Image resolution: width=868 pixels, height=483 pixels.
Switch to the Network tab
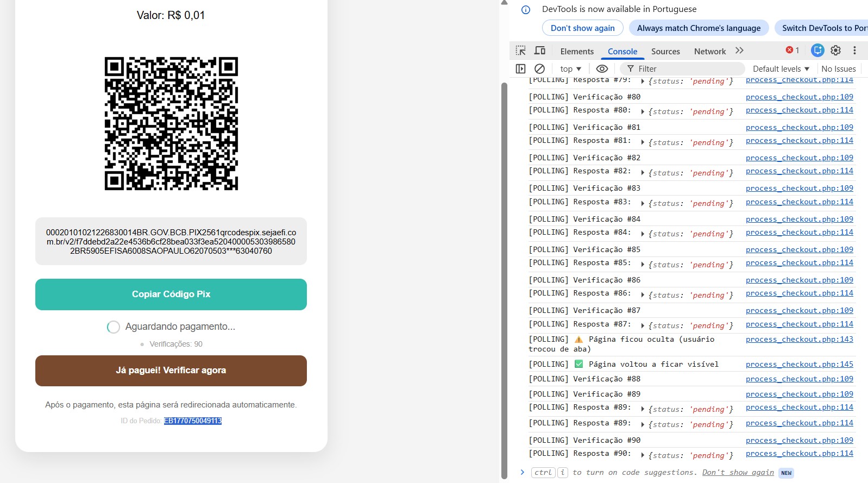[709, 52]
